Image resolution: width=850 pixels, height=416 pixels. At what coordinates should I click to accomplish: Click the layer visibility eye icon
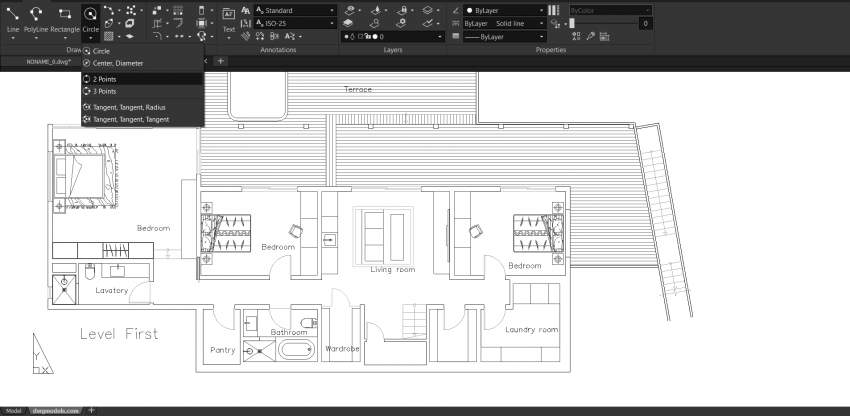coord(350,10)
